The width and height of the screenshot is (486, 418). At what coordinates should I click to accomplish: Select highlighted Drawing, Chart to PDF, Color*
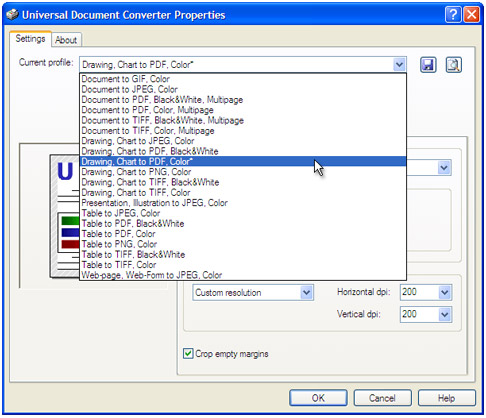click(x=243, y=162)
